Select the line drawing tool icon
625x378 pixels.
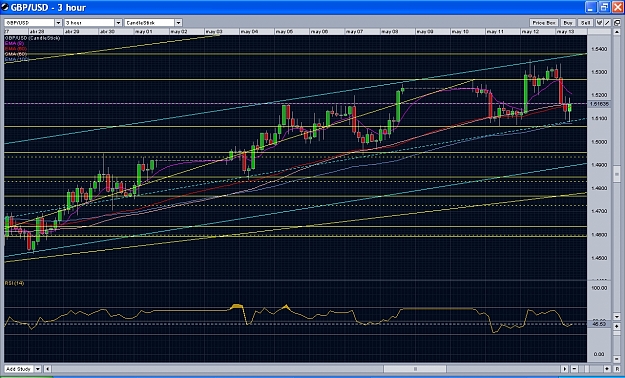[x=607, y=23]
